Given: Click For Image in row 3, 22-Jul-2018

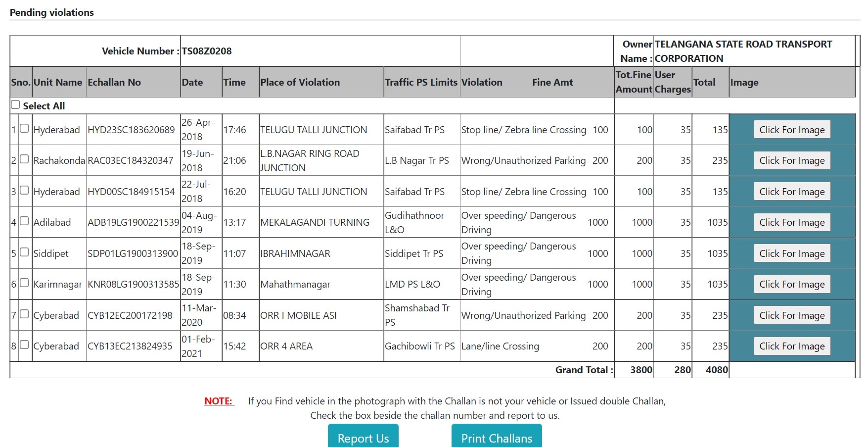Looking at the screenshot, I should 792,192.
